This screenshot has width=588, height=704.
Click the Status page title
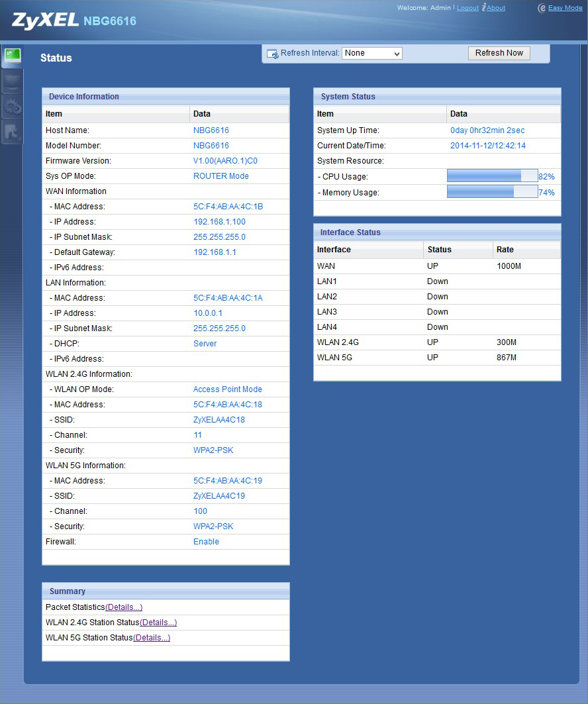56,58
